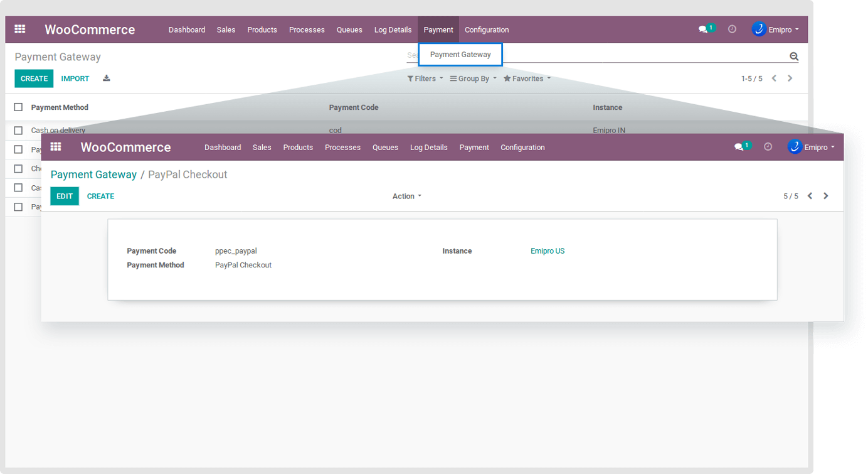Check the fifth row checkbox in list
The image size is (868, 474).
click(x=18, y=207)
